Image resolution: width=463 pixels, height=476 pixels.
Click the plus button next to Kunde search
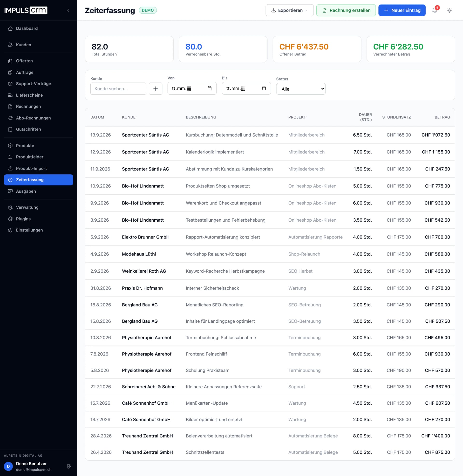[156, 89]
